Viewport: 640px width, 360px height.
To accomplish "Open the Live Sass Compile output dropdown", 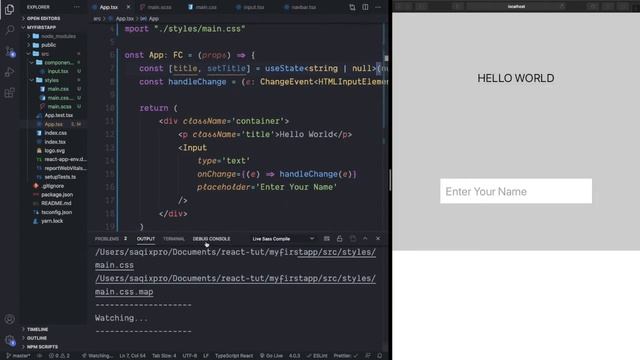I will click(x=282, y=239).
